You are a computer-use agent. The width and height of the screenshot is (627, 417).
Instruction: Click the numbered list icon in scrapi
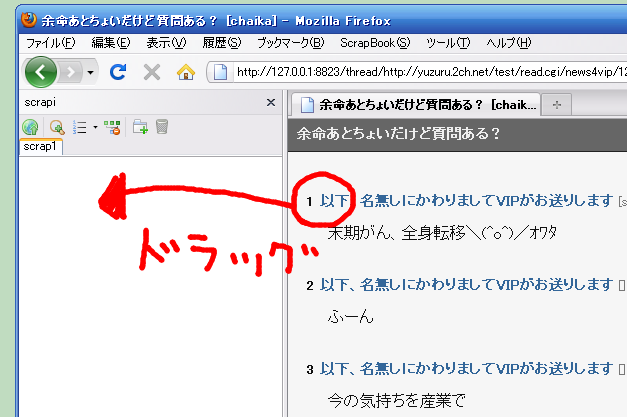pyautogui.click(x=80, y=127)
